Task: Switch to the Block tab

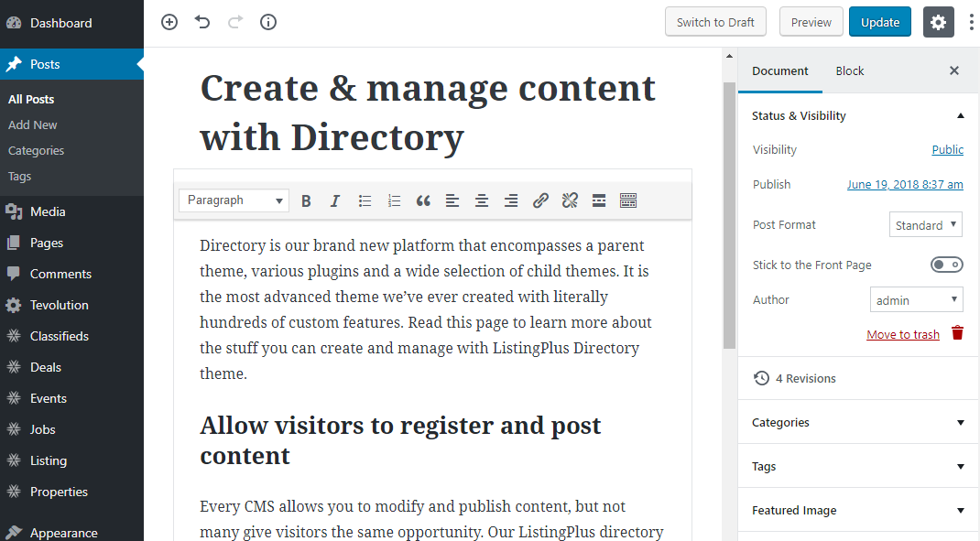Action: click(850, 71)
